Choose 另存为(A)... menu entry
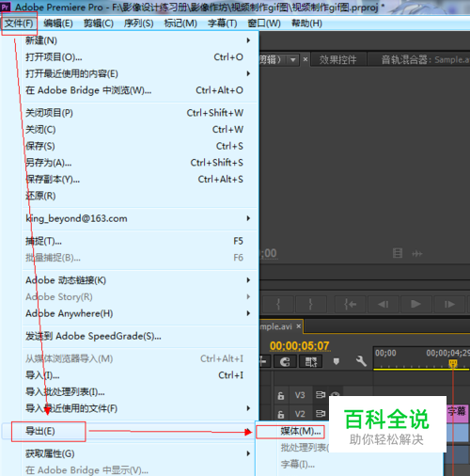 tap(139, 163)
